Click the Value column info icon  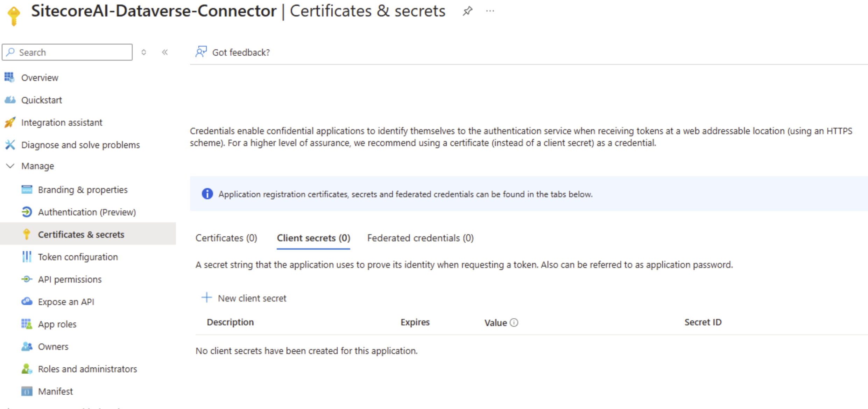(x=514, y=323)
